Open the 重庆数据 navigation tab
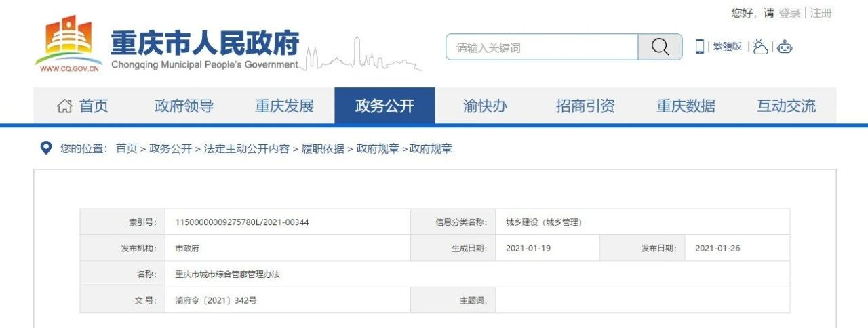Image resolution: width=868 pixels, height=328 pixels. (x=686, y=106)
